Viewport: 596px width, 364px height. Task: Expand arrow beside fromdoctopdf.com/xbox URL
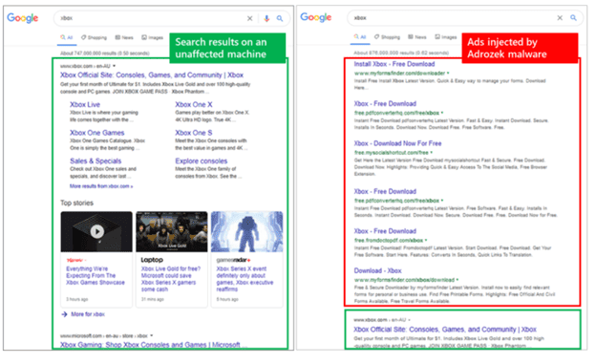[x=426, y=241]
